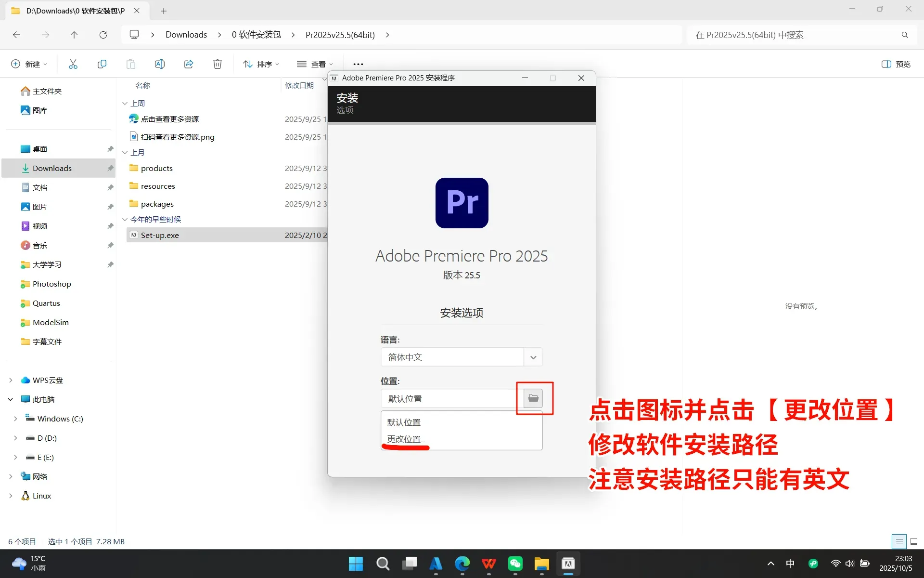Click the share icon in Explorer toolbar
This screenshot has height=578, width=924.
point(189,64)
